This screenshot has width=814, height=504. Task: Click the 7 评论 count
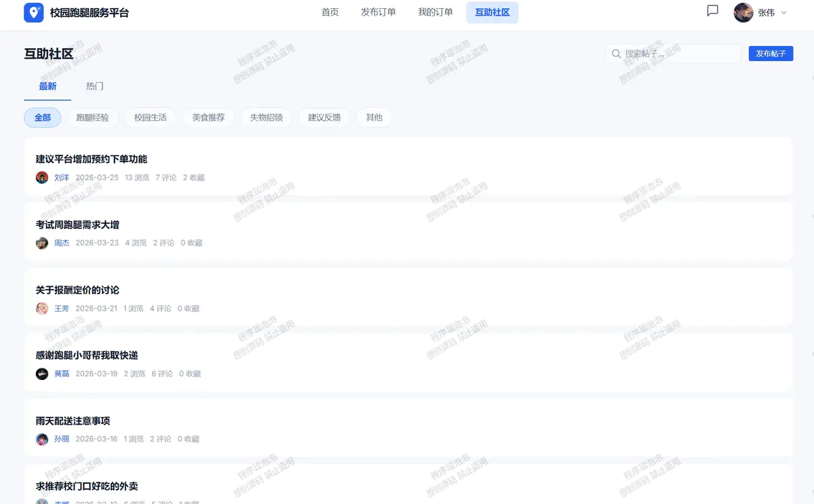click(x=166, y=178)
